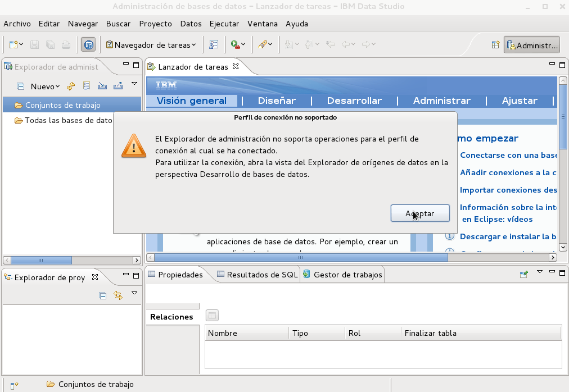Click the list document icon beside refresh
569x392 pixels.
tap(87, 86)
